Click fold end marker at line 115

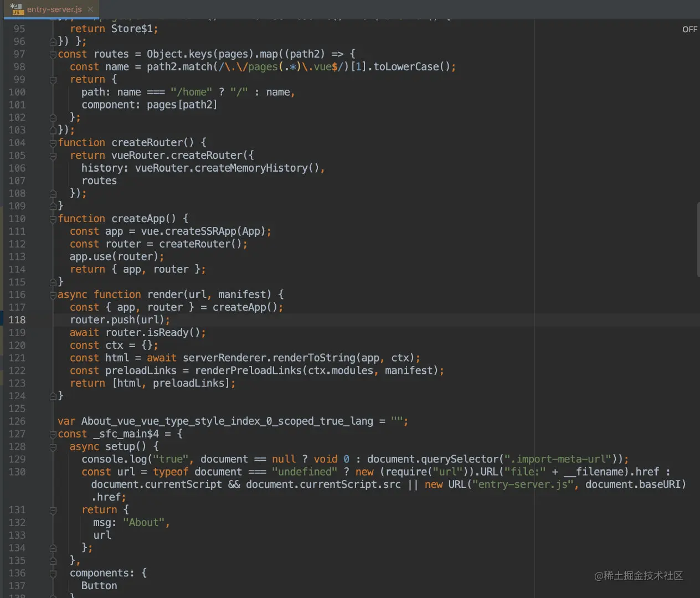tap(53, 282)
